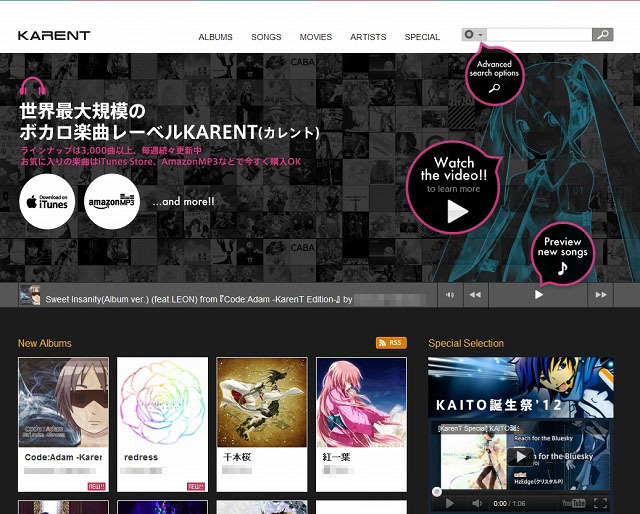Click the video progress slider handle

(437, 492)
